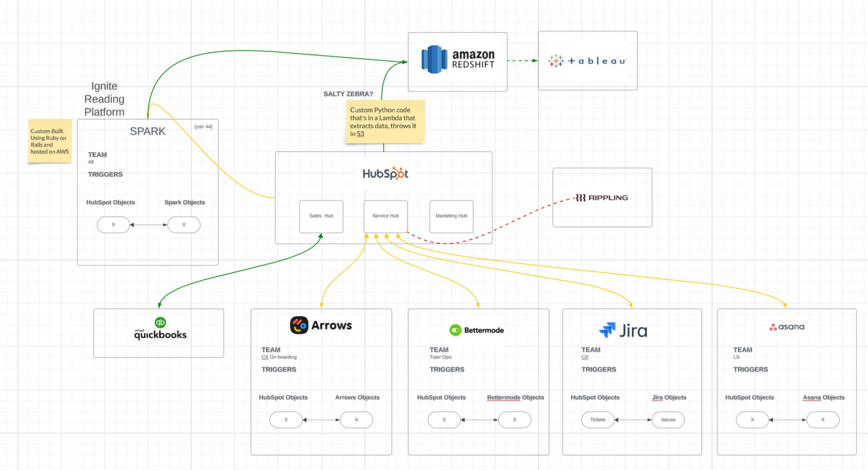The image size is (868, 470).
Task: Click the X pill under Bettermode Objects
Action: coord(515,420)
